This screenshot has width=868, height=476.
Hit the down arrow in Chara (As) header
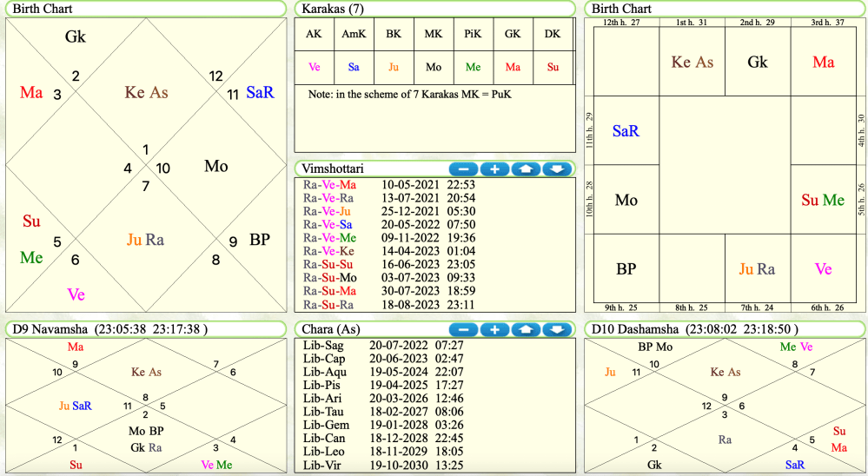(x=557, y=329)
